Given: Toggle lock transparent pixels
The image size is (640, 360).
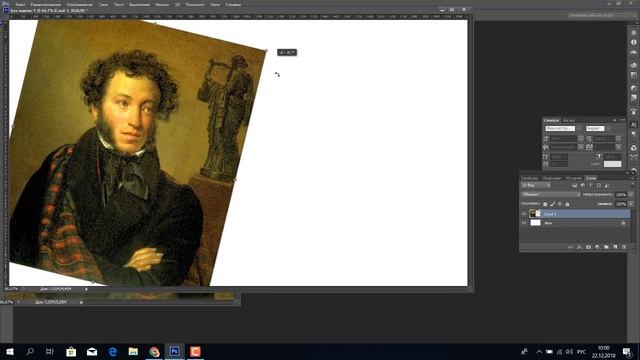Looking at the screenshot, I should [545, 204].
